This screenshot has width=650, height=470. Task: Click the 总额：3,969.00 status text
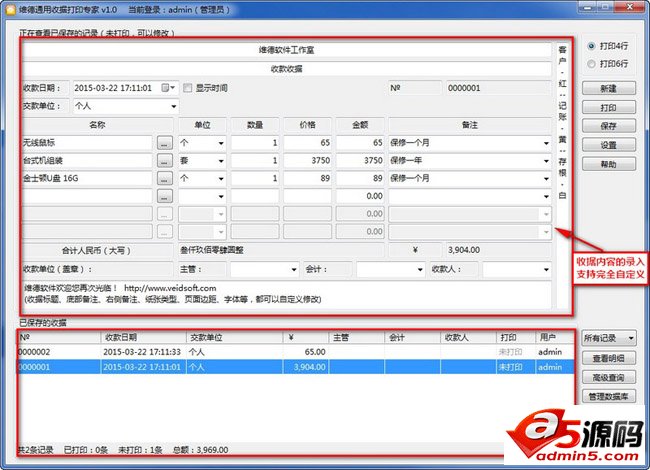pos(201,450)
